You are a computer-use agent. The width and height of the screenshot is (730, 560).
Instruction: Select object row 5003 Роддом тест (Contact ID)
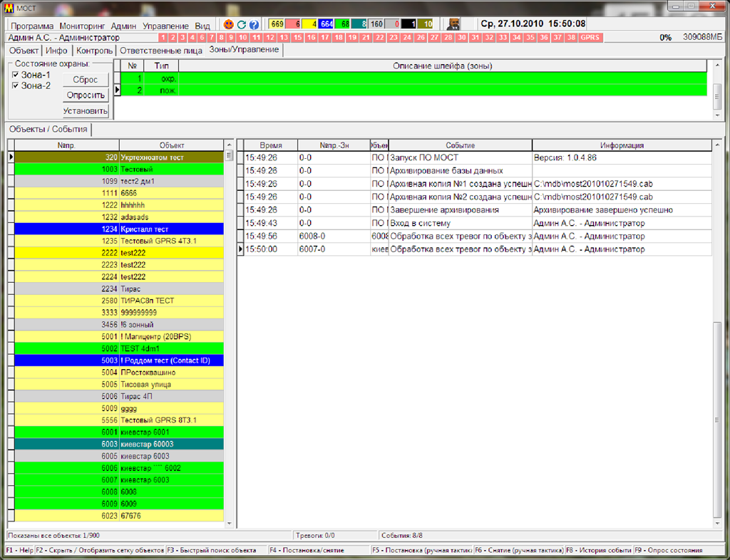coord(119,361)
